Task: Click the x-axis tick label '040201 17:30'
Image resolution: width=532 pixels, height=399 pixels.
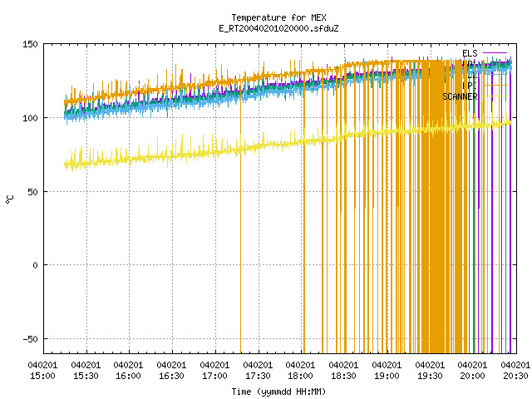Action: pos(258,371)
